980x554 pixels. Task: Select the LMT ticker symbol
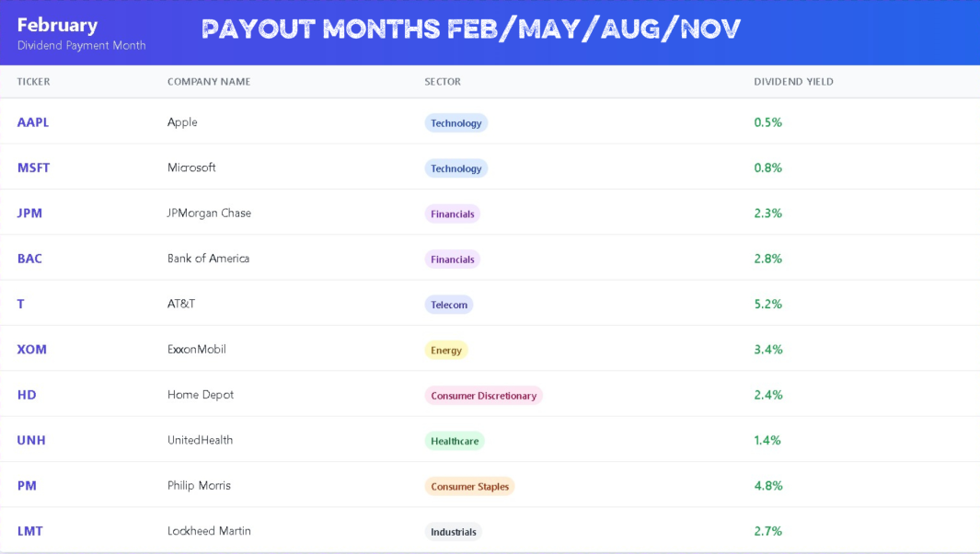click(30, 532)
